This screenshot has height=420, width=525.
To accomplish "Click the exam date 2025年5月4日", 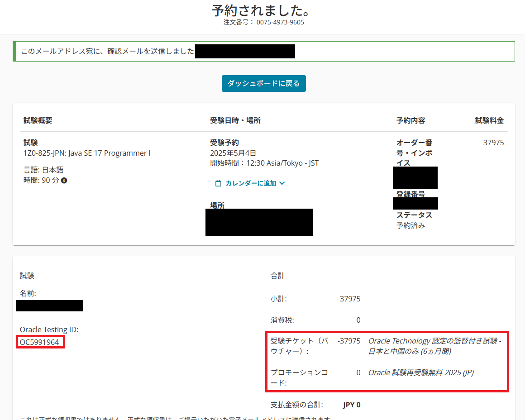I will [x=233, y=153].
